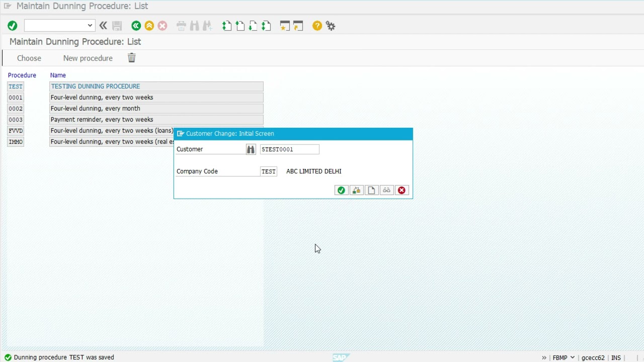The width and height of the screenshot is (644, 362).
Task: Click the red Cancel icon in toolbar
Action: click(162, 26)
